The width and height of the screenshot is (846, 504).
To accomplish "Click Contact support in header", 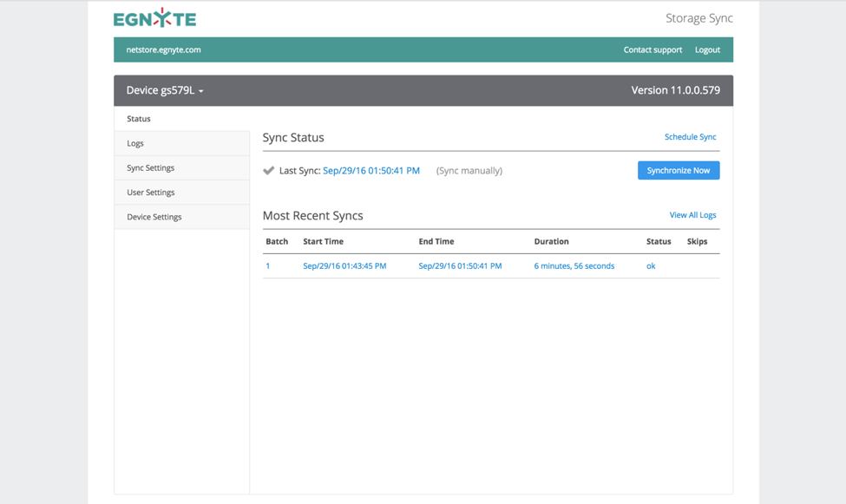I will pos(653,49).
